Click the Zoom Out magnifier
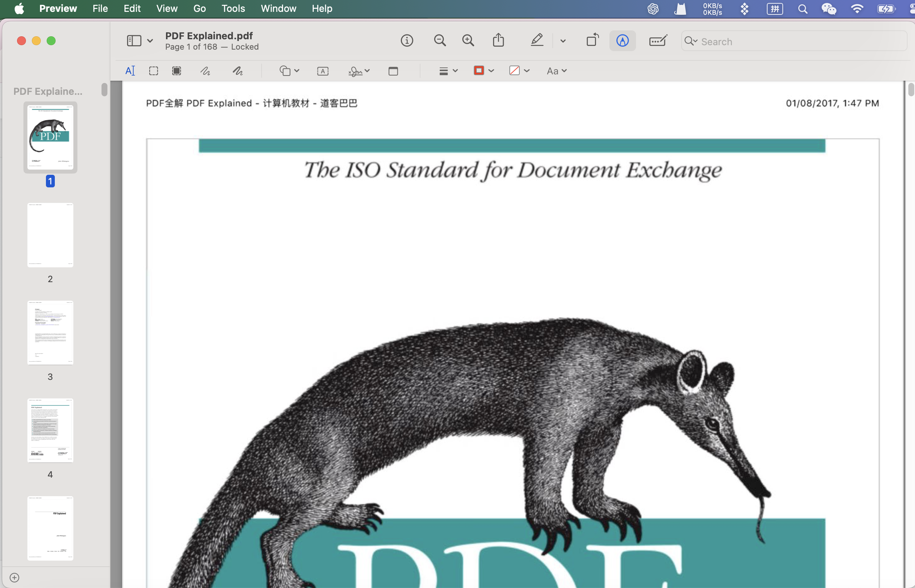 pos(440,40)
